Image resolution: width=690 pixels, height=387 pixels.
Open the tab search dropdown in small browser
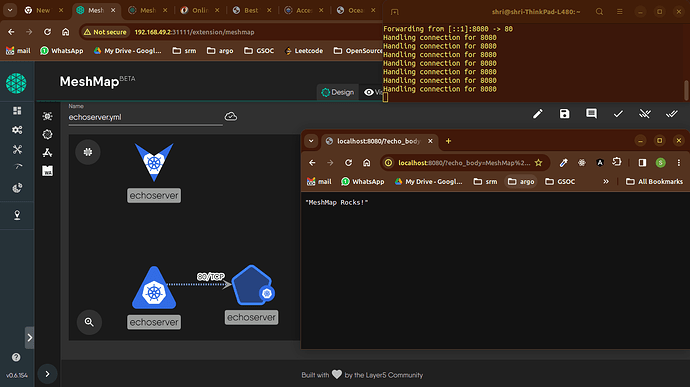(x=311, y=141)
